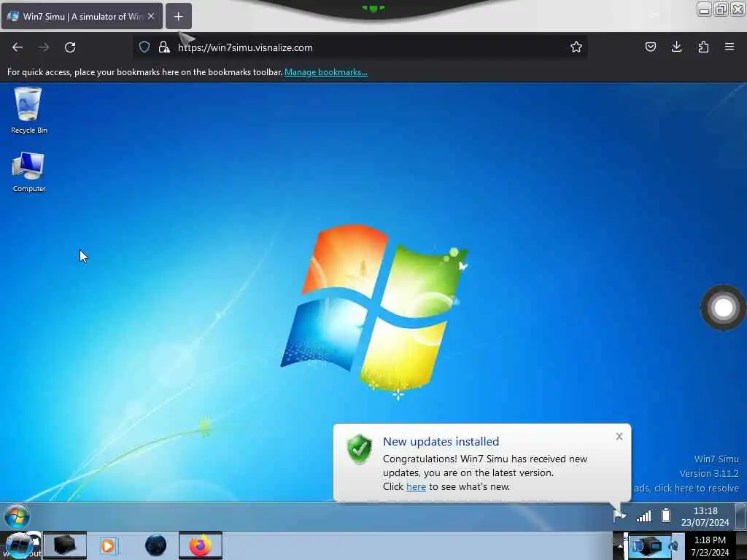The width and height of the screenshot is (747, 560).
Task: Minimize the browser window
Action: click(x=704, y=9)
